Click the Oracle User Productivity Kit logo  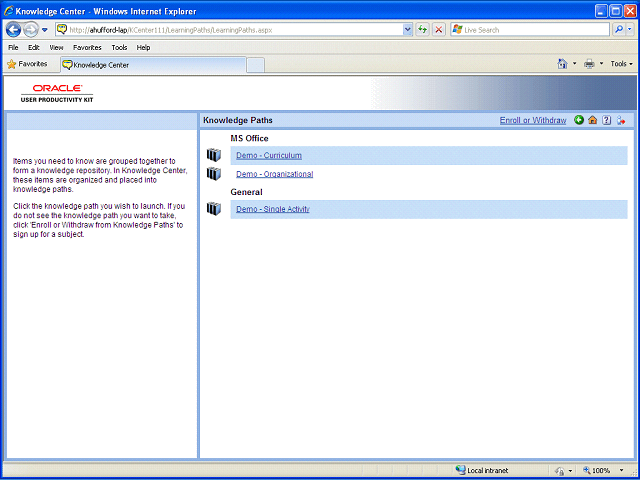coord(57,93)
